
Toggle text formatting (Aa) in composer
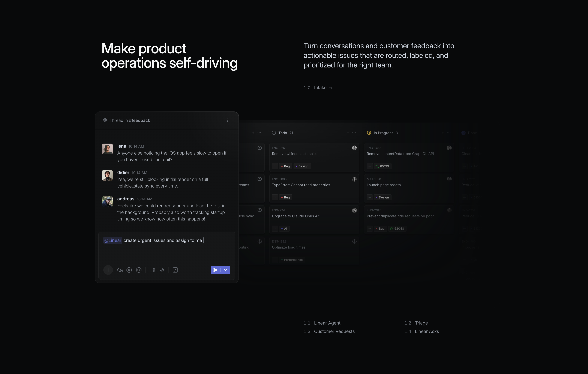click(x=119, y=270)
